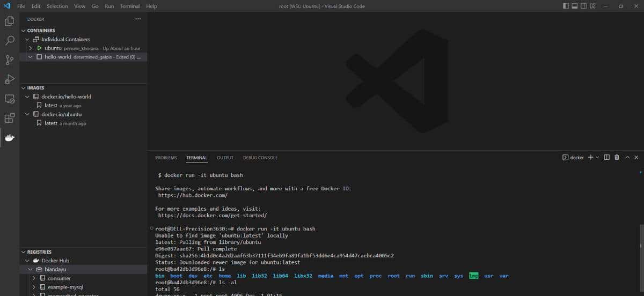Toggle secondary side bar layout icon
This screenshot has width=644, height=296.
tap(584, 6)
